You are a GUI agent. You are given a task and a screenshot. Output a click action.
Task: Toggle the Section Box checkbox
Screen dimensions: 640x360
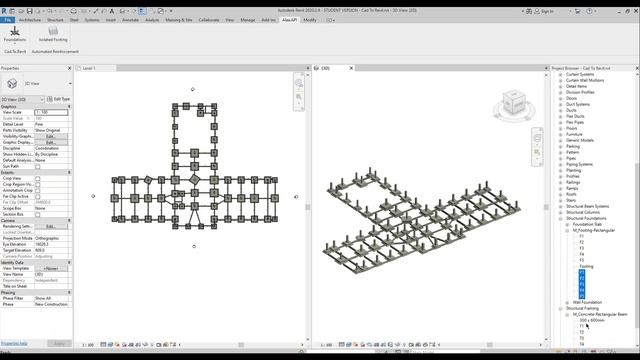38,214
